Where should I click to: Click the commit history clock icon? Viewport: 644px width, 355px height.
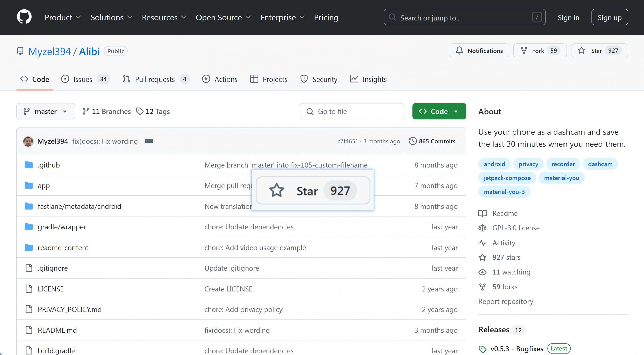tap(412, 141)
